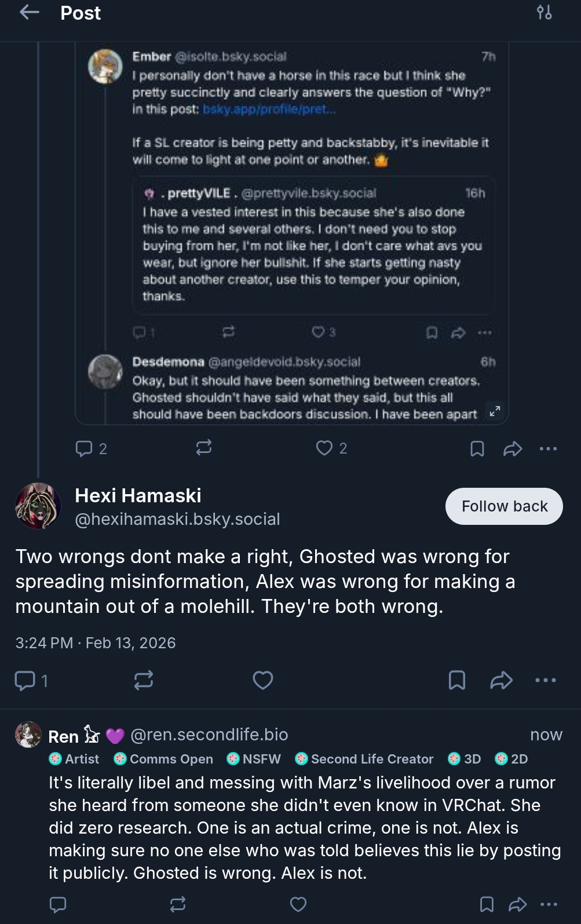Open Hexi Hamaski's profile avatar
Screen dimensions: 581x924
tap(38, 506)
